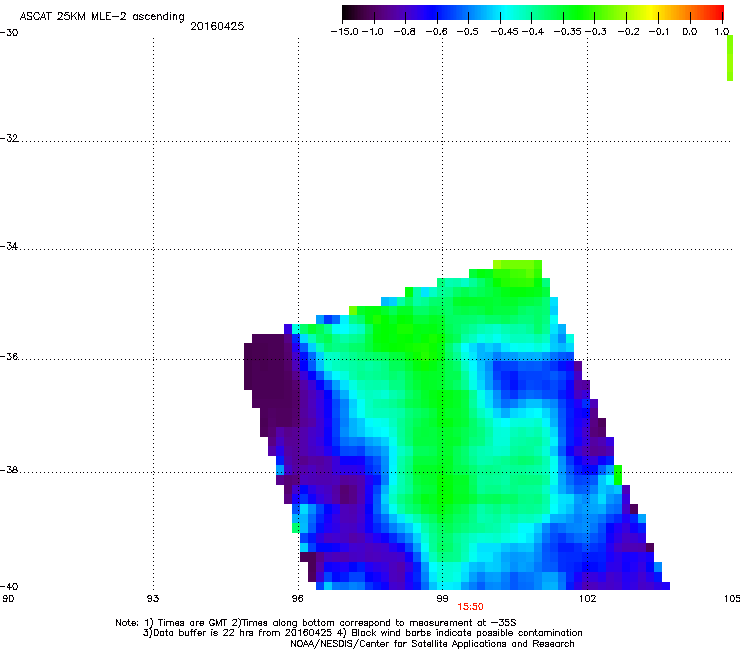Screen dimensions: 740x650
Task: Click the red 15:50 time label
Action: [x=470, y=607]
